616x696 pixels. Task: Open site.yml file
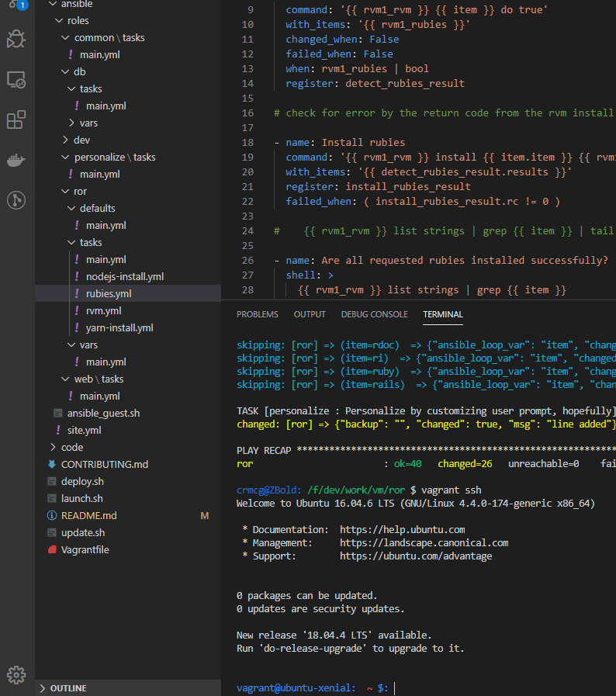(84, 430)
